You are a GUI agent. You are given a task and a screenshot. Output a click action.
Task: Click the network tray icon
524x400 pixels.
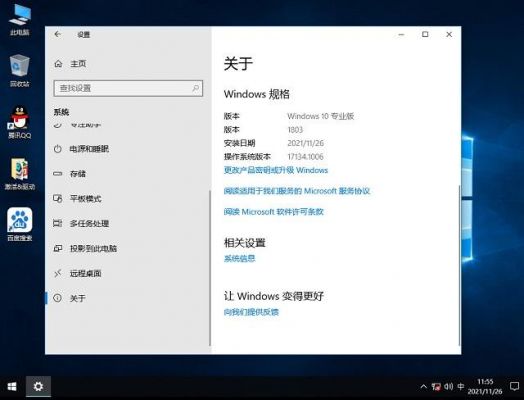(436, 387)
